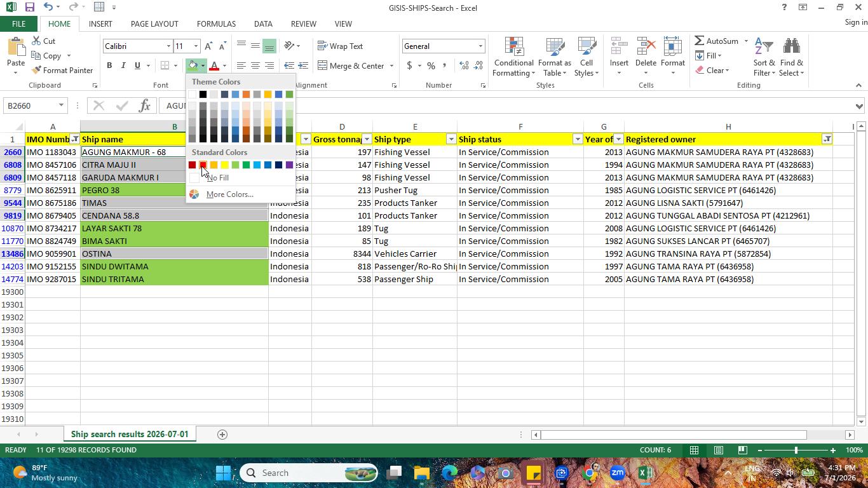Open the Cell Styles gallery
This screenshot has width=868, height=488.
coord(587,56)
